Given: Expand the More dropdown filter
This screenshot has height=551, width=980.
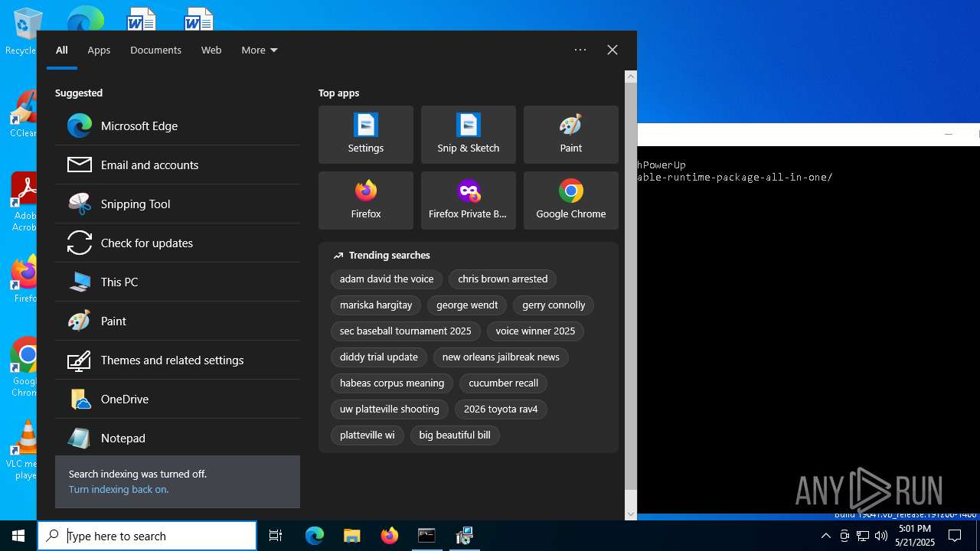Looking at the screenshot, I should pyautogui.click(x=260, y=50).
